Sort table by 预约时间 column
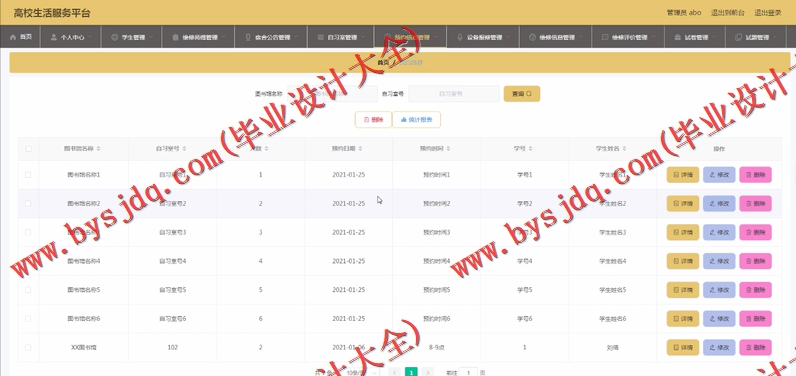 (448, 149)
